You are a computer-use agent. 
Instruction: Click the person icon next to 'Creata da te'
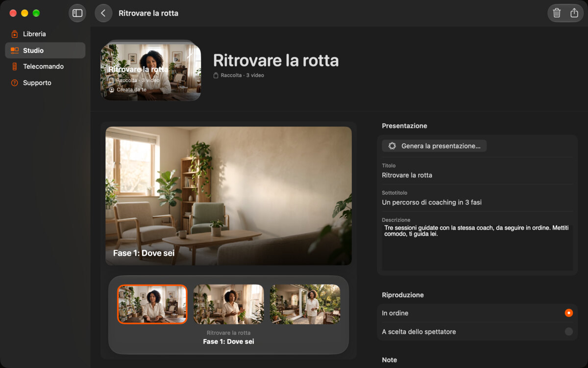112,90
